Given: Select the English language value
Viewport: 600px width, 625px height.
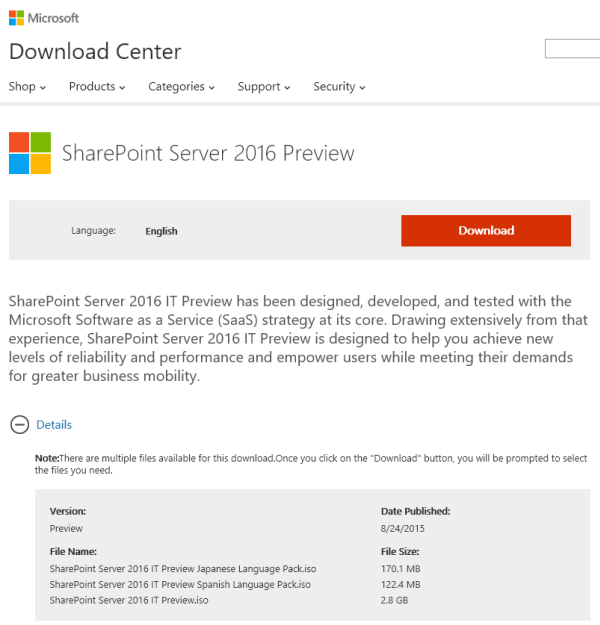Looking at the screenshot, I should 161,231.
